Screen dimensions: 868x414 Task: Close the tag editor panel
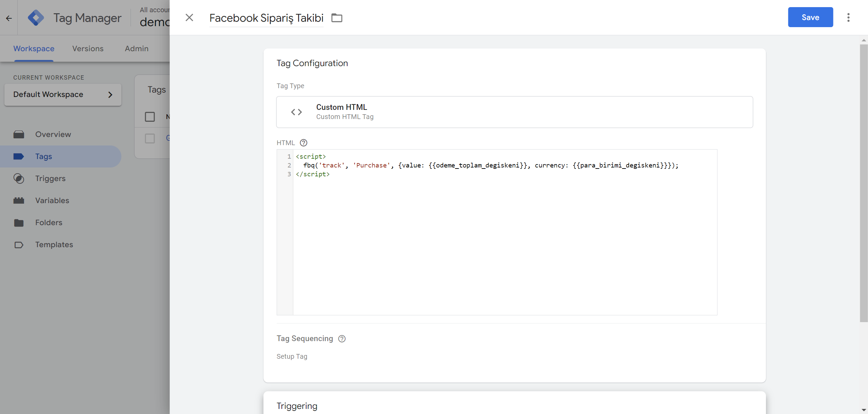(189, 17)
